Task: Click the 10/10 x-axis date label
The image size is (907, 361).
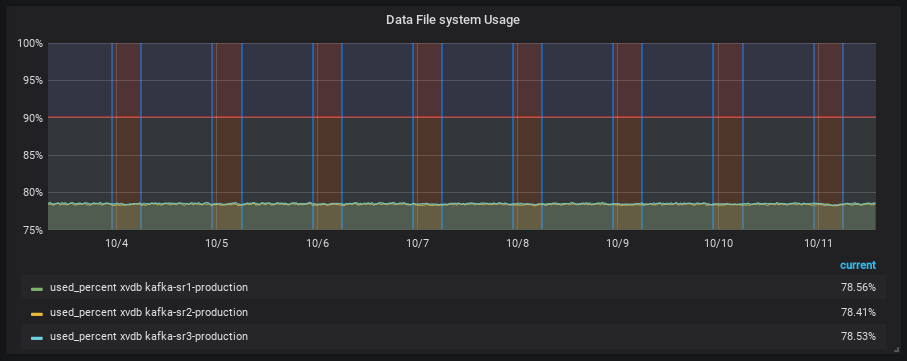Action: pos(718,244)
